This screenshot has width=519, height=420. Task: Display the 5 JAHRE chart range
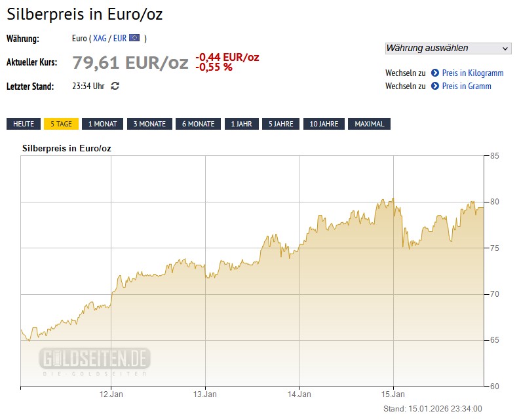(x=280, y=124)
